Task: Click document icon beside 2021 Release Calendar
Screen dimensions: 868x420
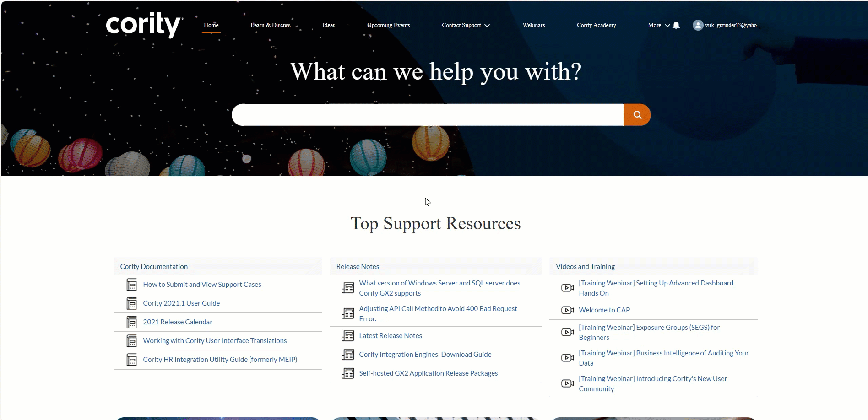Action: 132,322
